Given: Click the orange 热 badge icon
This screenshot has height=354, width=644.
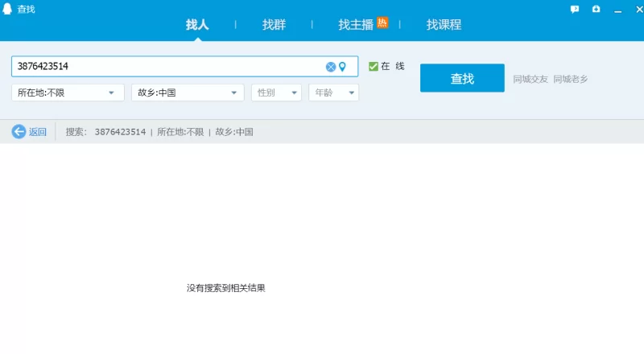Looking at the screenshot, I should 382,23.
